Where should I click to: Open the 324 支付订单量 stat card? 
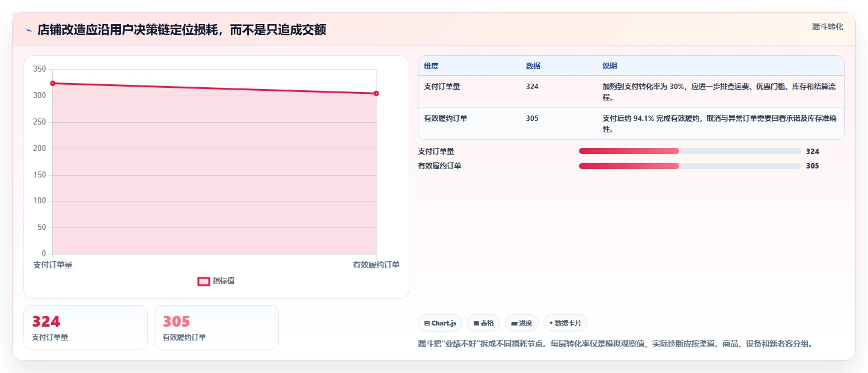85,327
